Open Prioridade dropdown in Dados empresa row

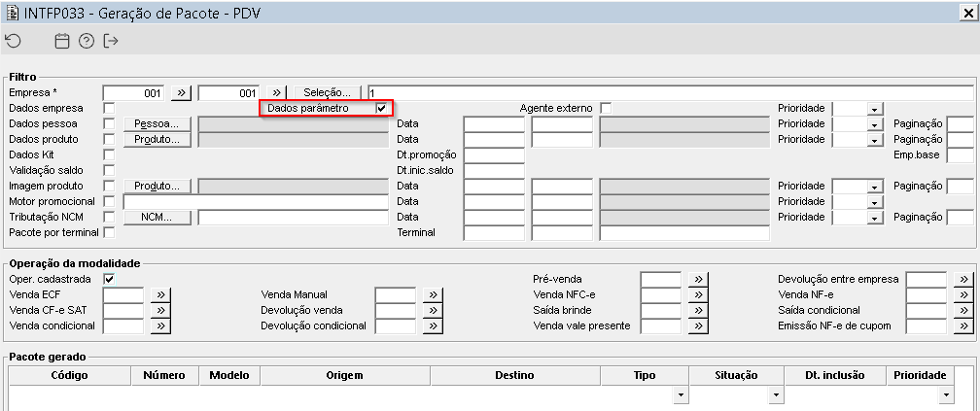(x=875, y=109)
